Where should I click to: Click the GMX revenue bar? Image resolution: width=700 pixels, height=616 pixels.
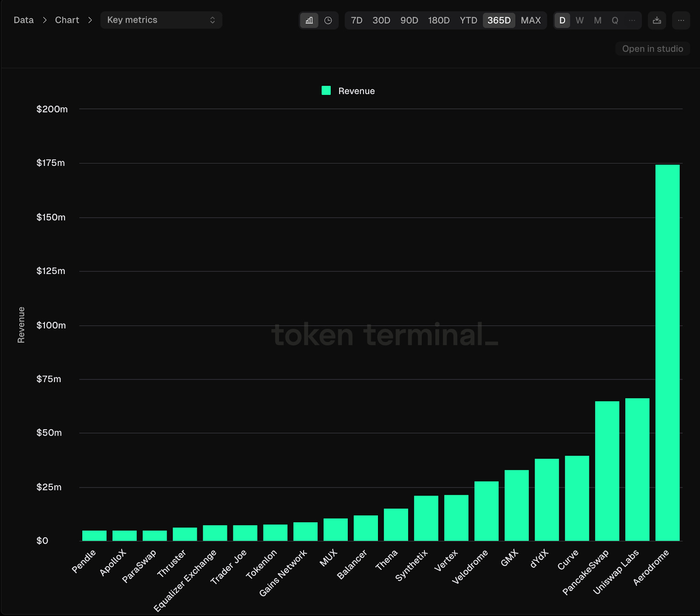[517, 506]
